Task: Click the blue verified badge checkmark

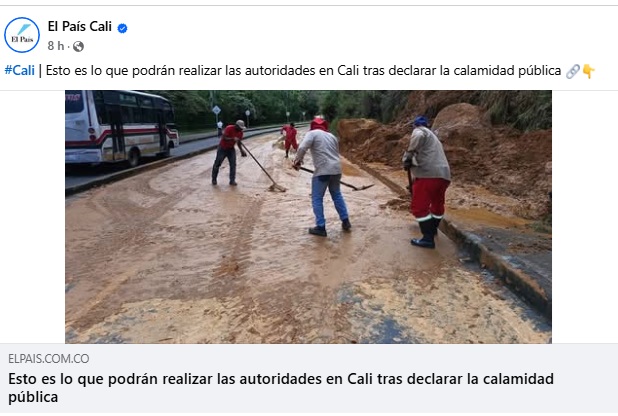Action: (123, 28)
